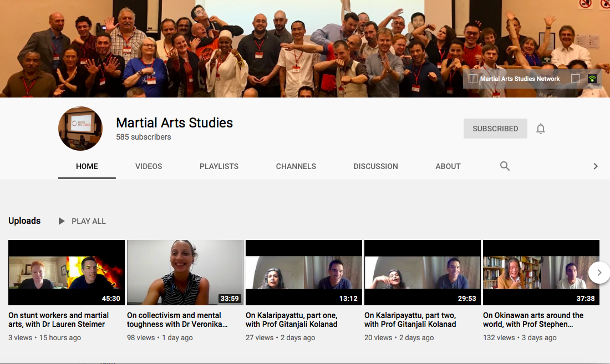Open the Okinawan arts video thumbnail

click(541, 273)
